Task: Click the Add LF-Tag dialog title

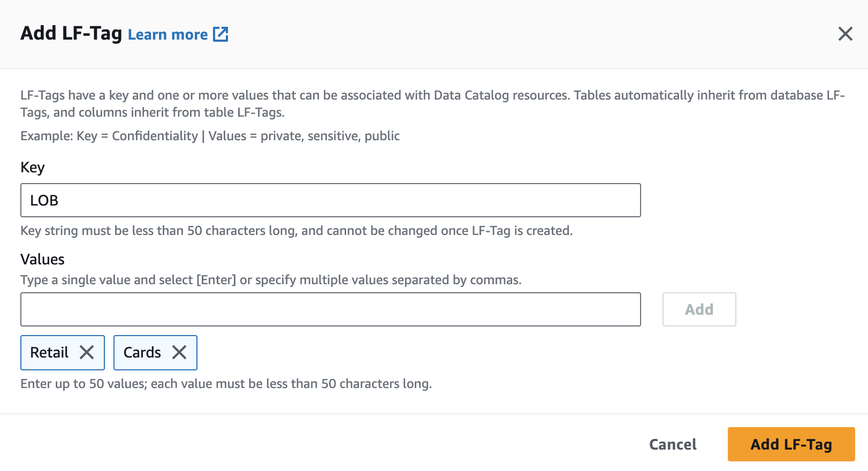Action: point(71,33)
